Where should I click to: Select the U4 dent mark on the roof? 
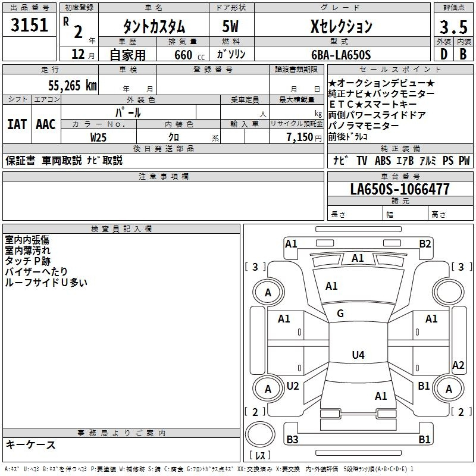click(x=358, y=355)
